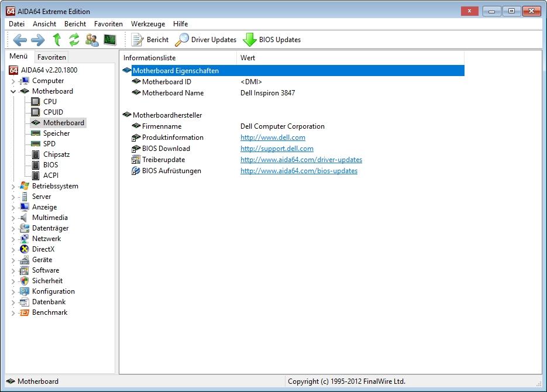This screenshot has width=547, height=392.
Task: Open the Favoriten menu in menu bar
Action: point(108,24)
